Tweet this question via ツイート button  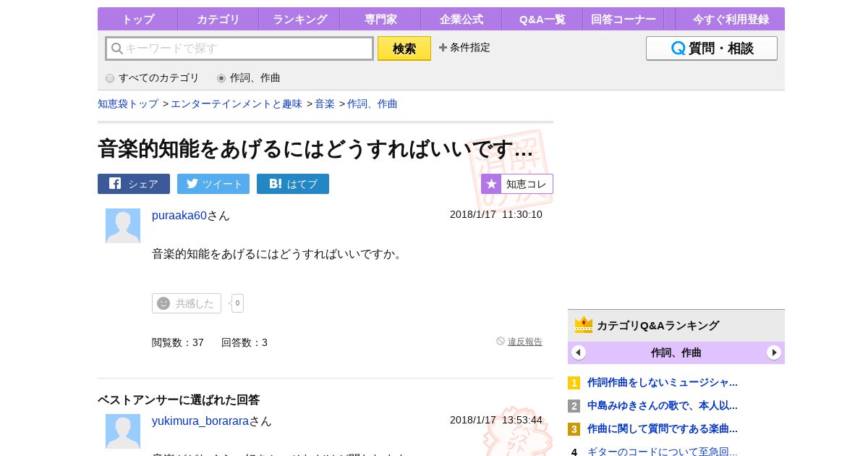tap(213, 184)
